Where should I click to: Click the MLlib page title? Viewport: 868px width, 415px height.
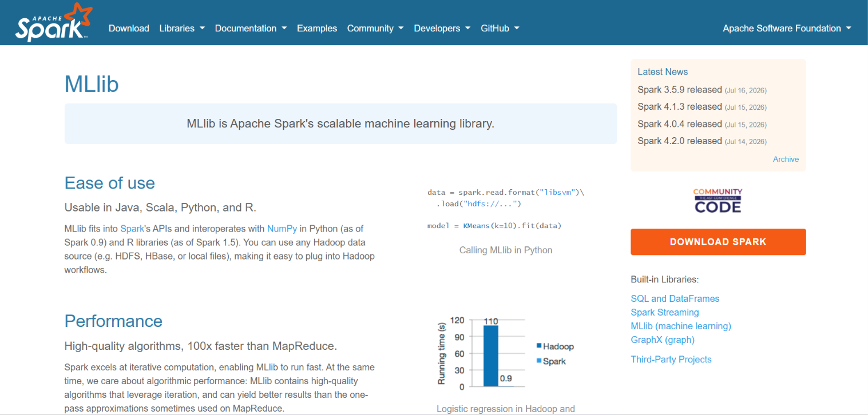coord(92,85)
